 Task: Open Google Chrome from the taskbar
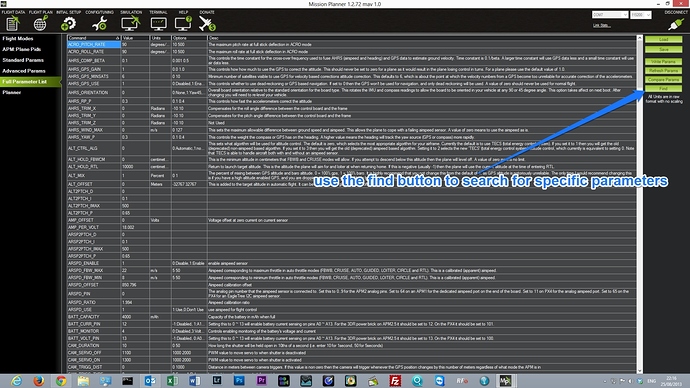pos(61,381)
